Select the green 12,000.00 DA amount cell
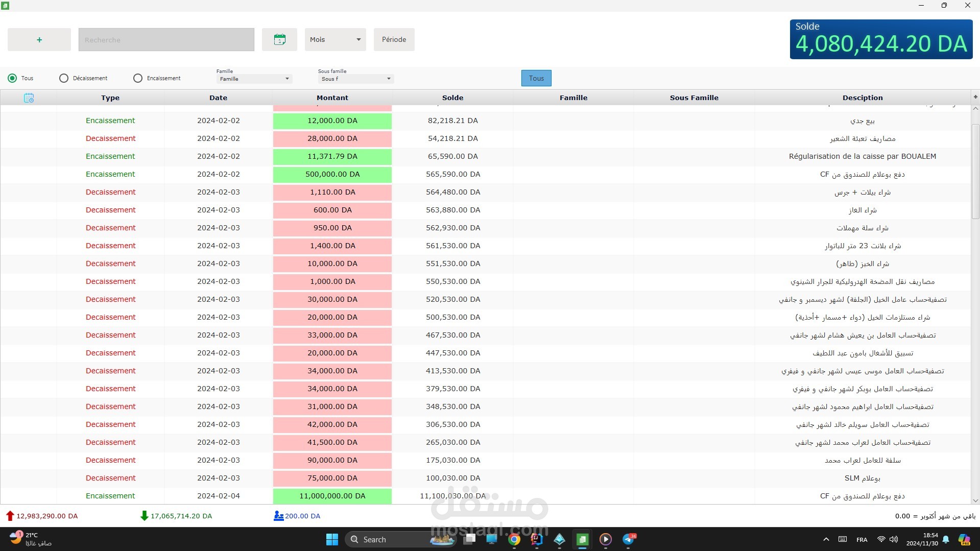 [332, 121]
